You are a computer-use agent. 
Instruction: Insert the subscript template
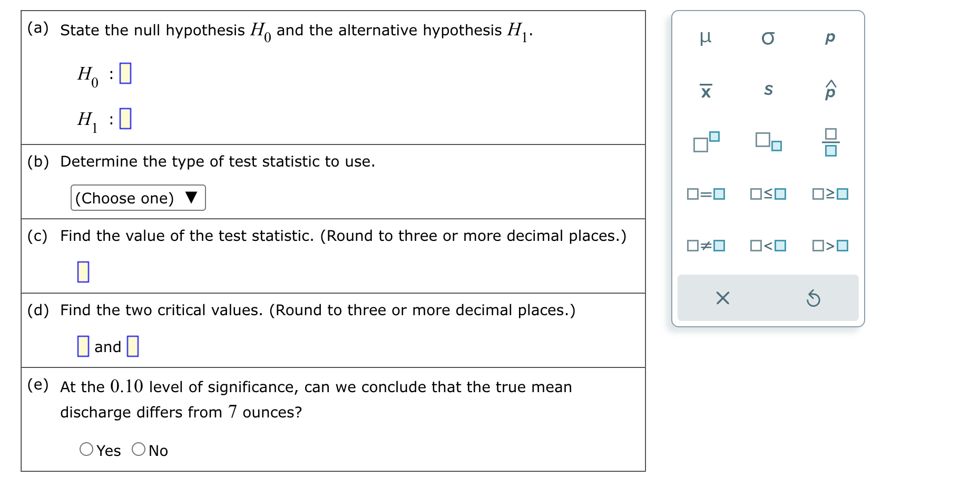[x=768, y=142]
